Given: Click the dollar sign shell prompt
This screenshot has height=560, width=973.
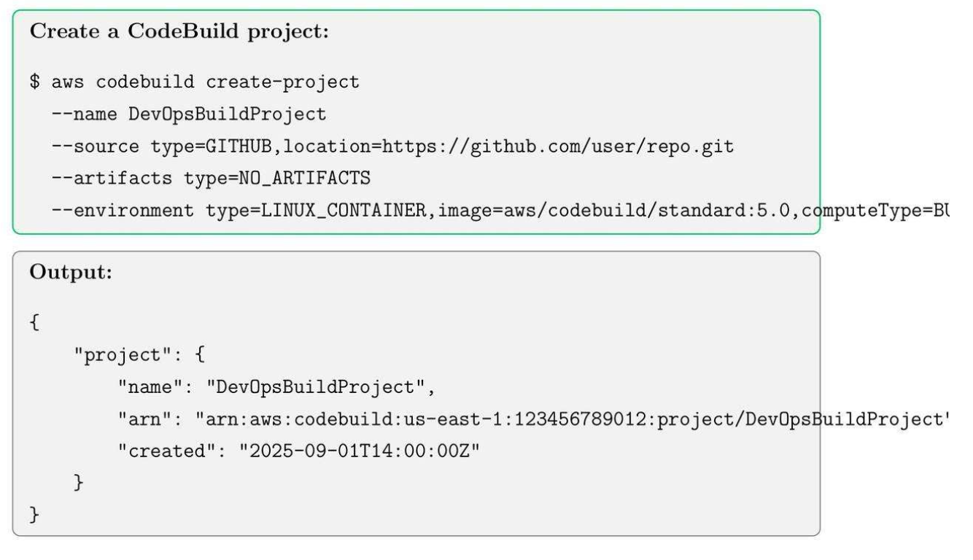Looking at the screenshot, I should [x=34, y=82].
